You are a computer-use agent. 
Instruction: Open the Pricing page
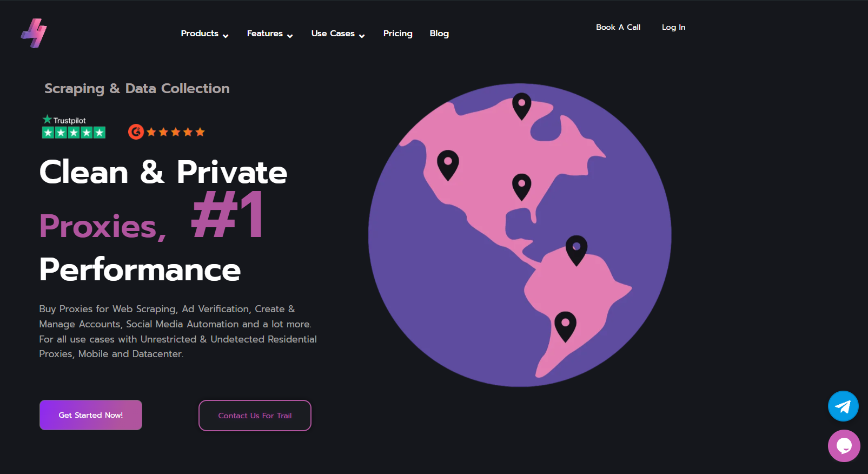point(397,34)
